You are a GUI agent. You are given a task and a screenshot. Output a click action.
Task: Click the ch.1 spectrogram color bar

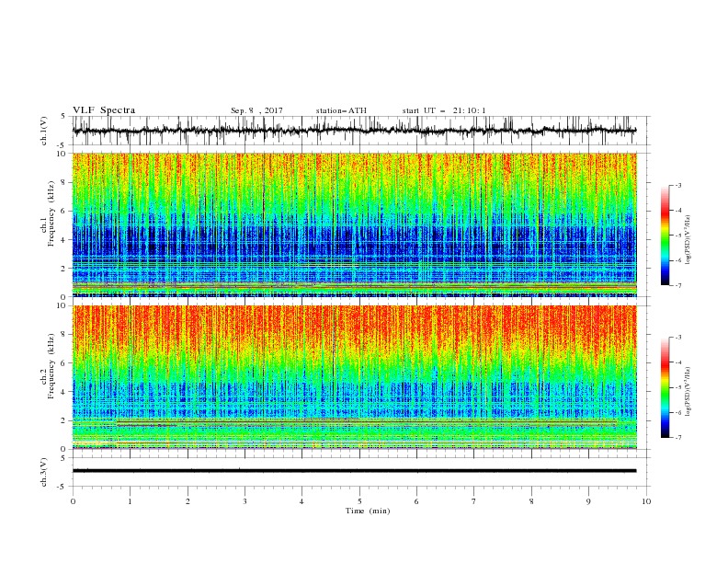665,236
